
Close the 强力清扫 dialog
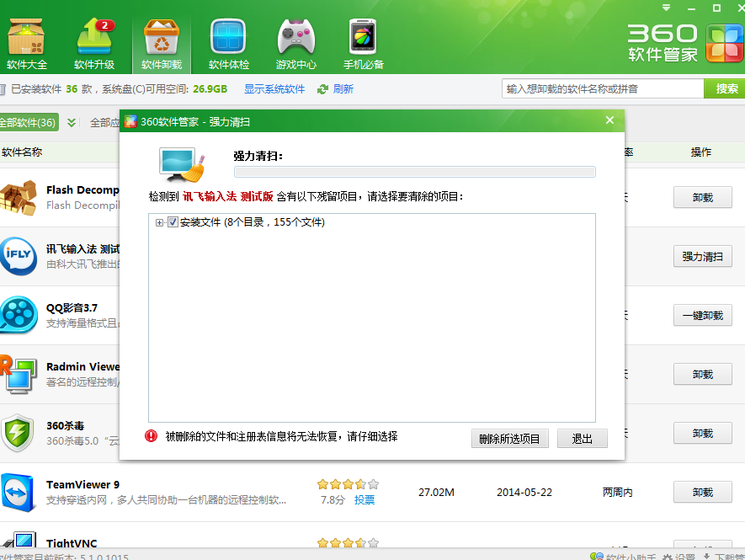pos(609,120)
